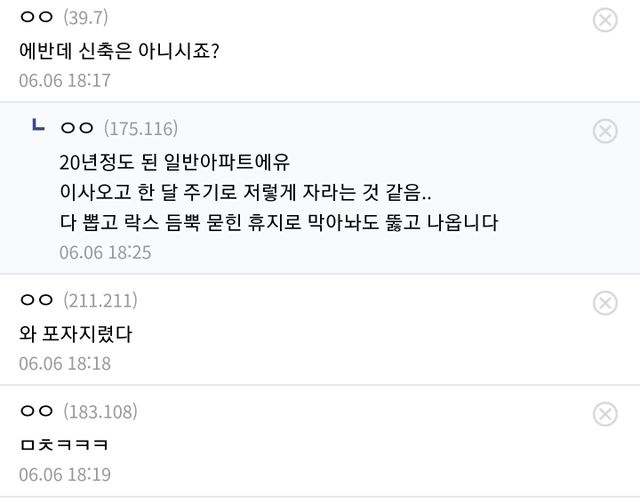Click the reply text '20년정도 된 일반아파트에유'

179,160
